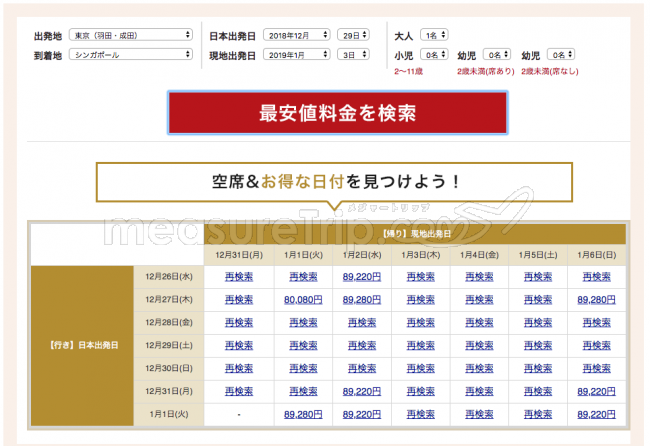Click 再検索 for 12月27日 departure, 12月31日 return
The height and width of the screenshot is (446, 650).
239,300
